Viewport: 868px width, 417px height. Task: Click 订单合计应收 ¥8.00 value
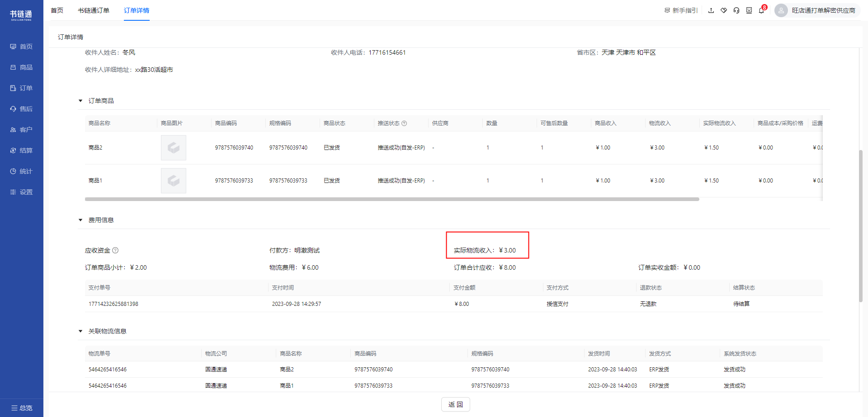[x=507, y=267]
